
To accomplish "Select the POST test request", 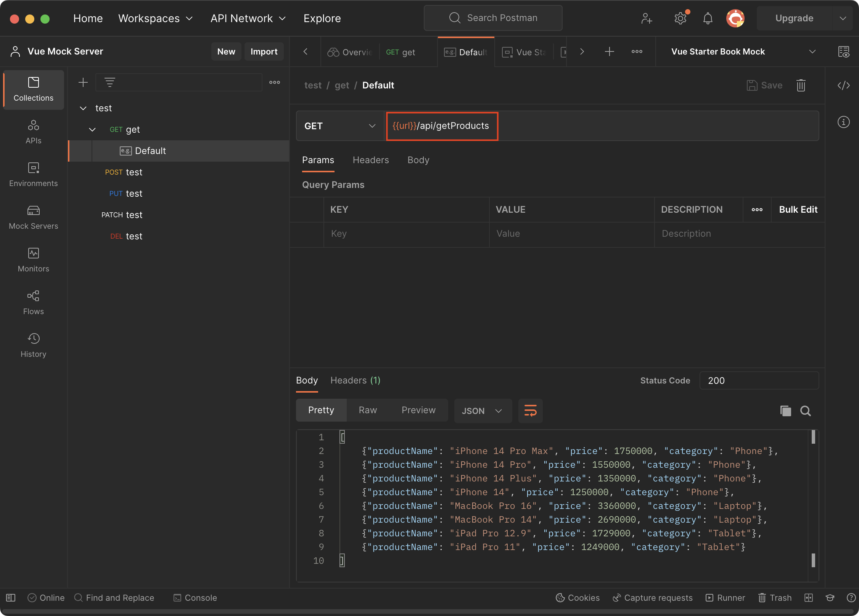I will (179, 172).
